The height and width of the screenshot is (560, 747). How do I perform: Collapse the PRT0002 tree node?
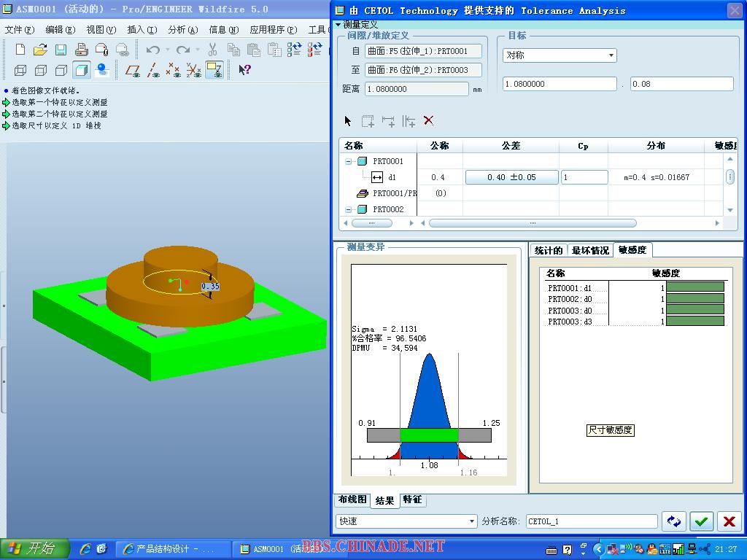pos(348,209)
